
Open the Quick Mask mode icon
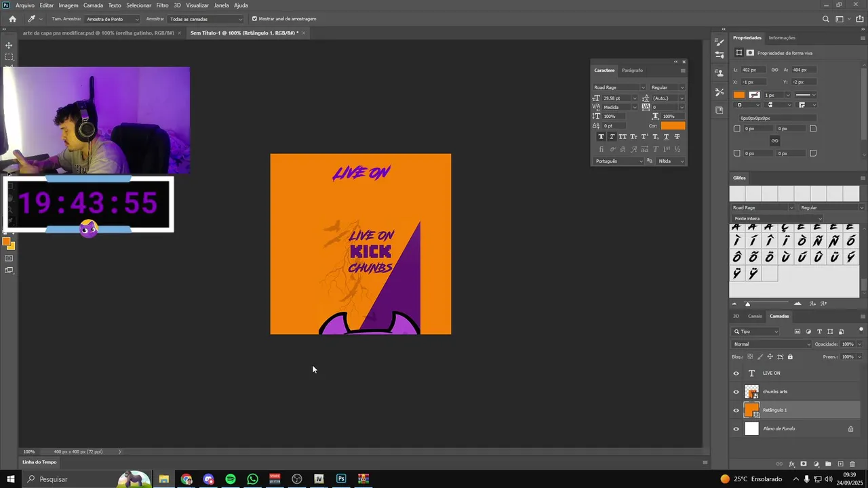tap(9, 258)
